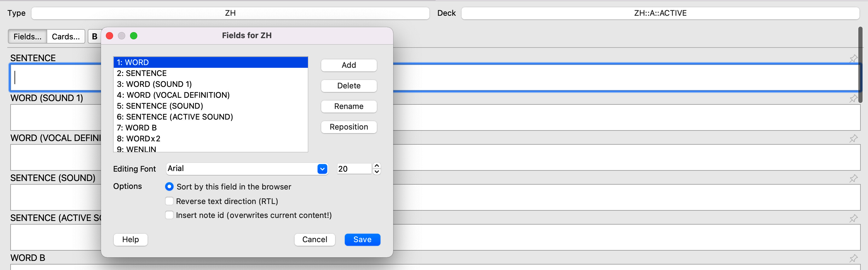868x270 pixels.
Task: Select field 7: WORD B
Action: point(210,128)
